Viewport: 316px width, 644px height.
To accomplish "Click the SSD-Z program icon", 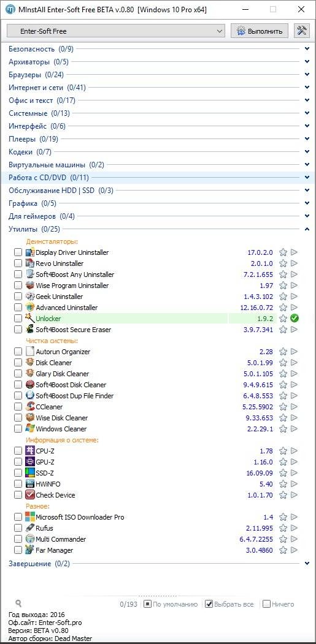I will coord(30,472).
